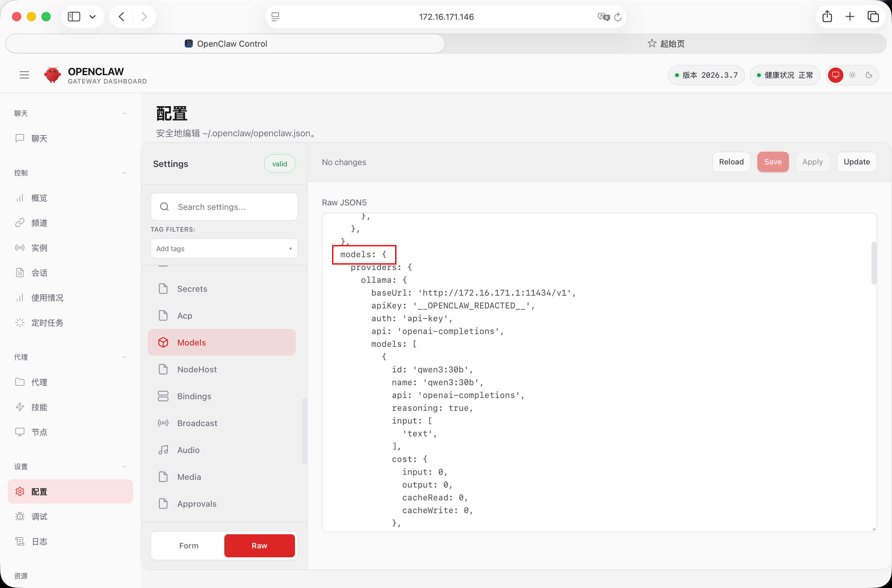Open the 定时任务 scheduled tasks page
Image resolution: width=892 pixels, height=588 pixels.
click(x=47, y=322)
